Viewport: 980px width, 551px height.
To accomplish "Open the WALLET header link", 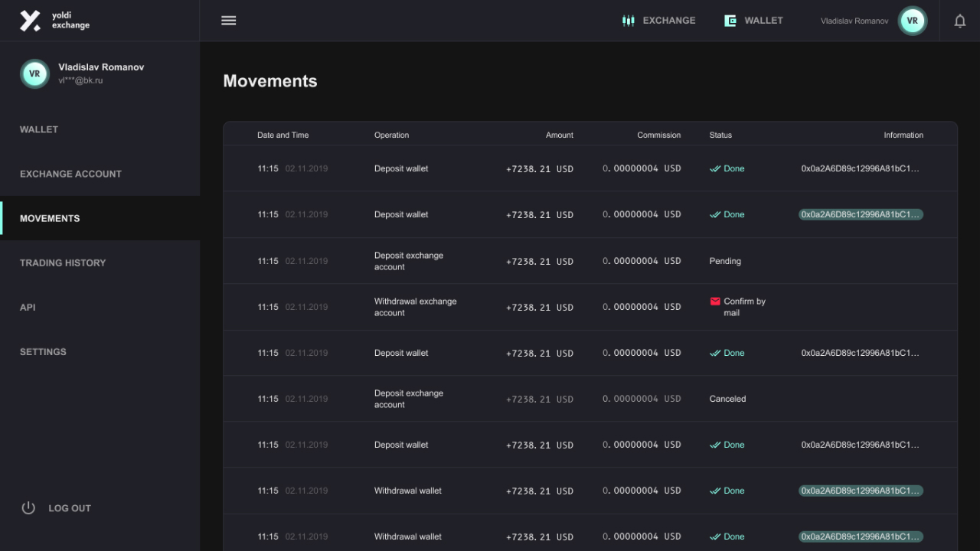I will pyautogui.click(x=764, y=21).
